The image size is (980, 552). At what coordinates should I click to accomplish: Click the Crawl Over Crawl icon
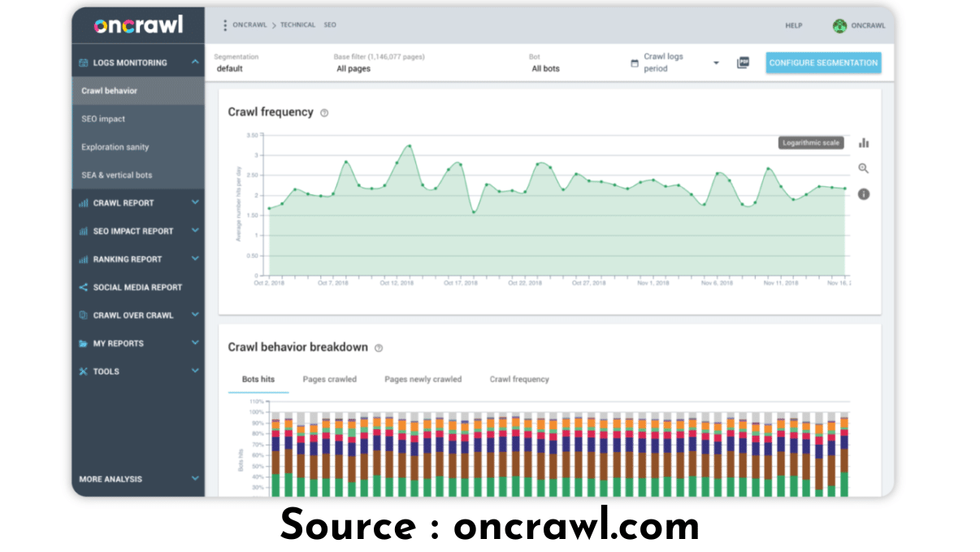[x=83, y=315]
